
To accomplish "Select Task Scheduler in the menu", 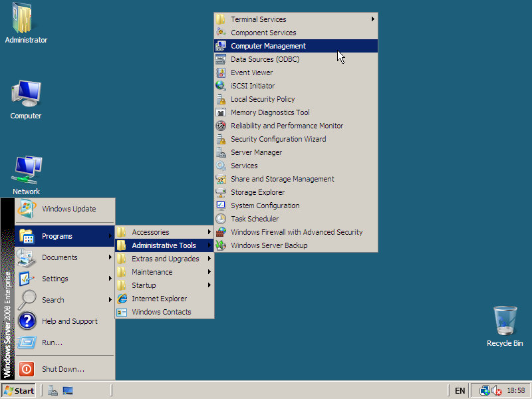I will [x=254, y=219].
